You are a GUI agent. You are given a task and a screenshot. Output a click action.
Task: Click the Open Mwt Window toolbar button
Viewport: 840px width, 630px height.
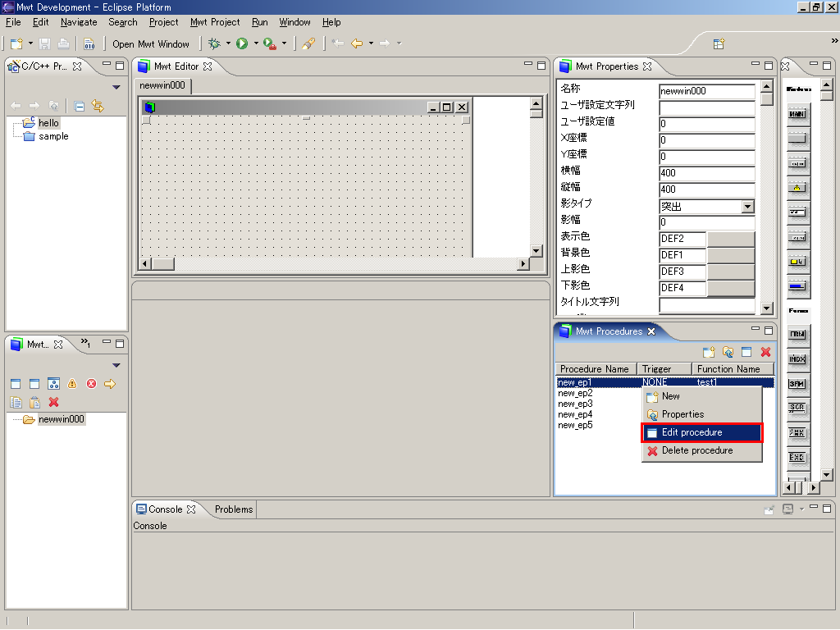pyautogui.click(x=151, y=44)
